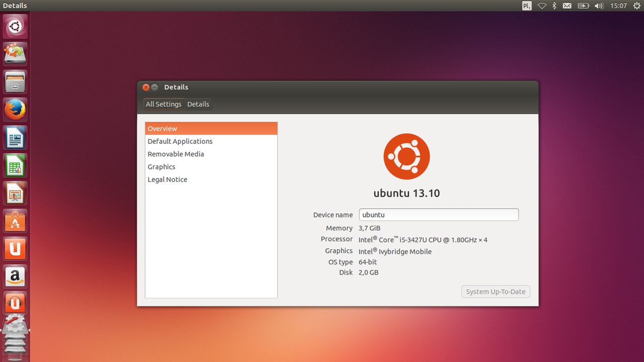Select Default Applications in the sidebar
The image size is (644, 362).
pyautogui.click(x=211, y=141)
